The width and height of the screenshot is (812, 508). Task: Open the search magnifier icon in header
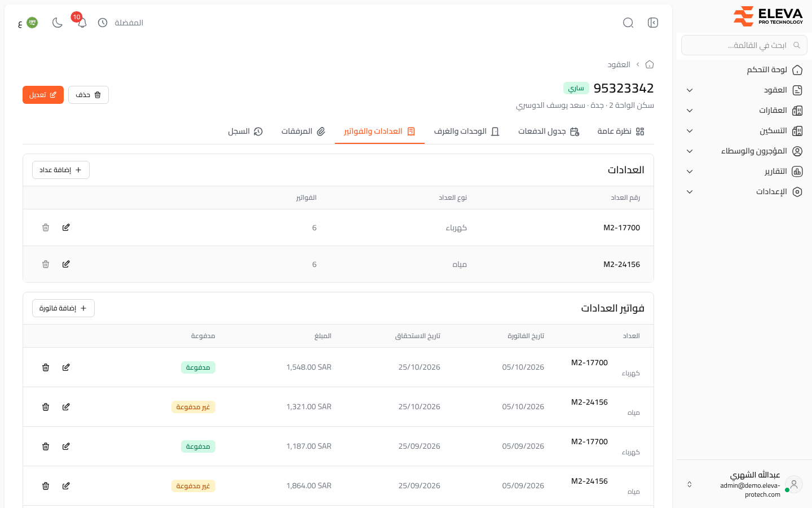[628, 23]
